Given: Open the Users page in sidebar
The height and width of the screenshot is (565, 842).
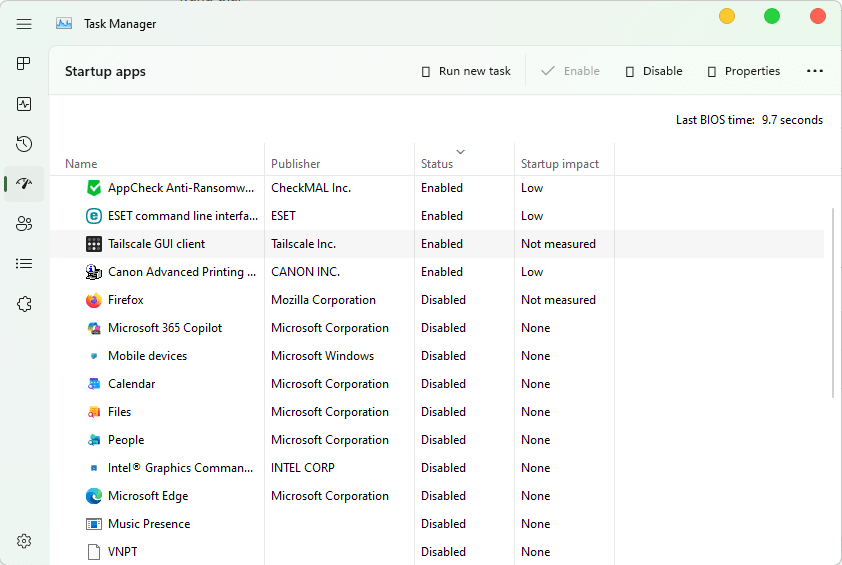Looking at the screenshot, I should point(24,223).
